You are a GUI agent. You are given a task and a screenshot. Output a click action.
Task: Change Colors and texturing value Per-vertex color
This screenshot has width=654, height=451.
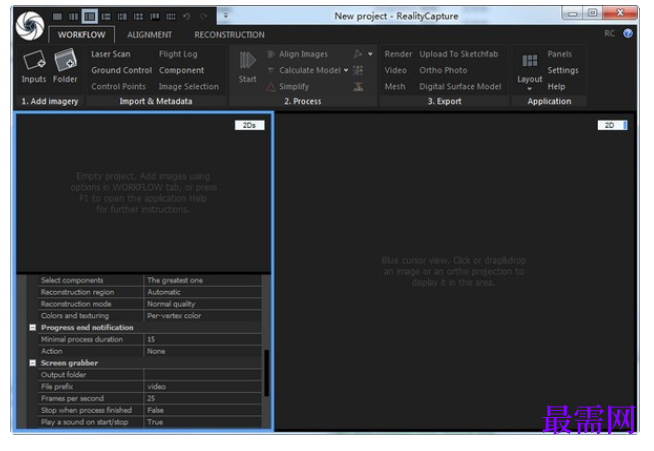(x=203, y=315)
